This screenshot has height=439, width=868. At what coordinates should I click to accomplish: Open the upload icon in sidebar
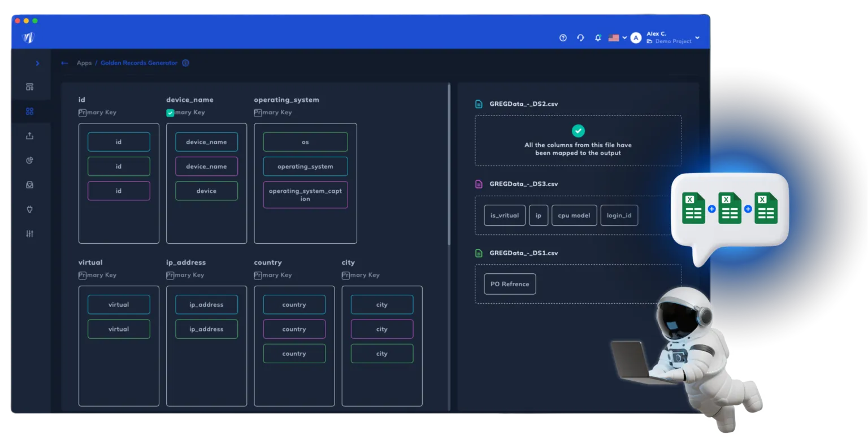30,136
